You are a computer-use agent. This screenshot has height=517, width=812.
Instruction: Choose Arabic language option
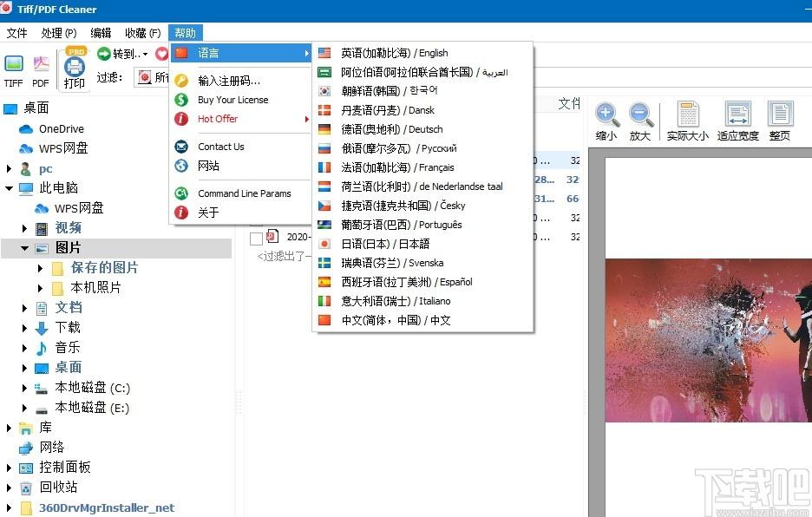(x=422, y=72)
